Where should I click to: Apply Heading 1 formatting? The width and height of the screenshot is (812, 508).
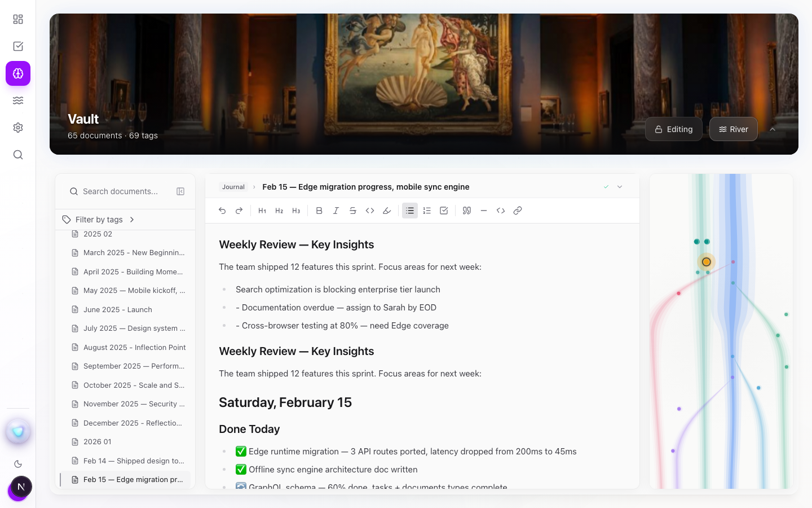coord(262,211)
